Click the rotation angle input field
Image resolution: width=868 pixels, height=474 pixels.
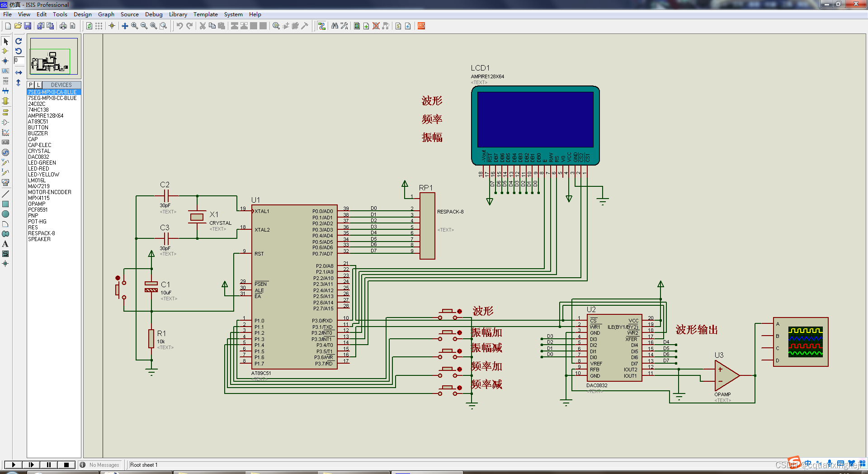click(x=19, y=61)
